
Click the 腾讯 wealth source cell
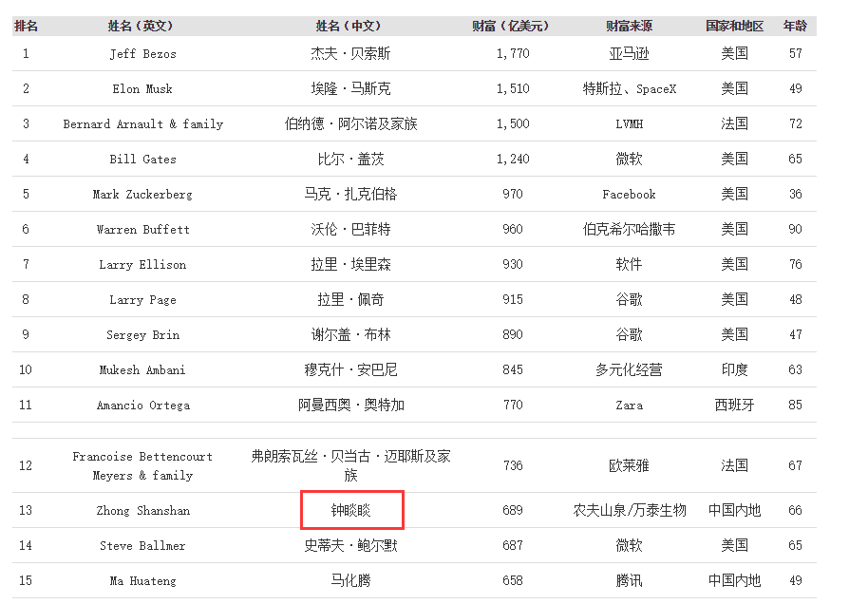click(x=629, y=581)
